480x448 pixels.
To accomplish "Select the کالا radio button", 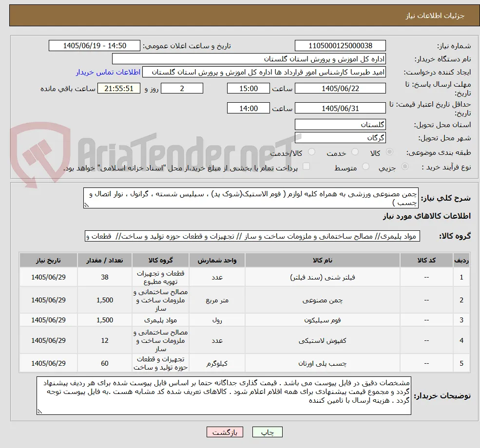I will tap(390, 152).
